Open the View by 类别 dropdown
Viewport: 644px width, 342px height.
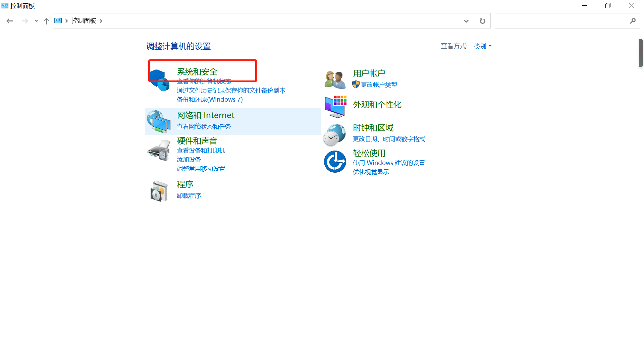(483, 46)
